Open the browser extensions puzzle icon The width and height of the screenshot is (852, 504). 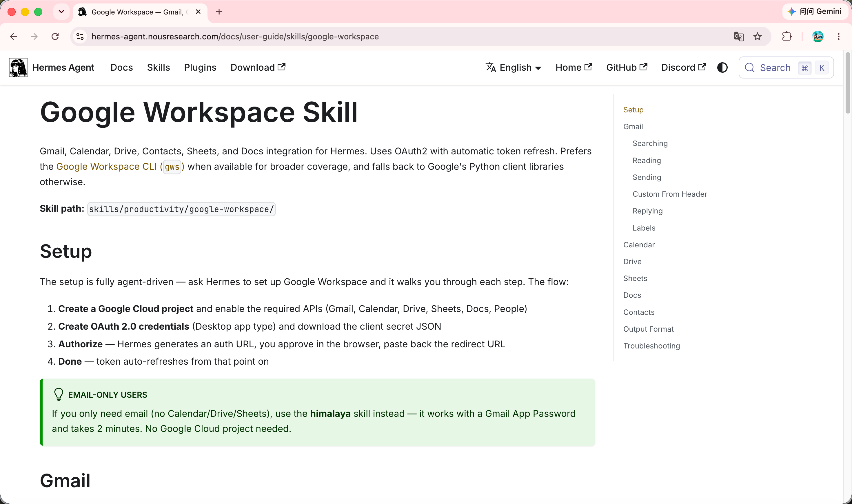tap(787, 36)
